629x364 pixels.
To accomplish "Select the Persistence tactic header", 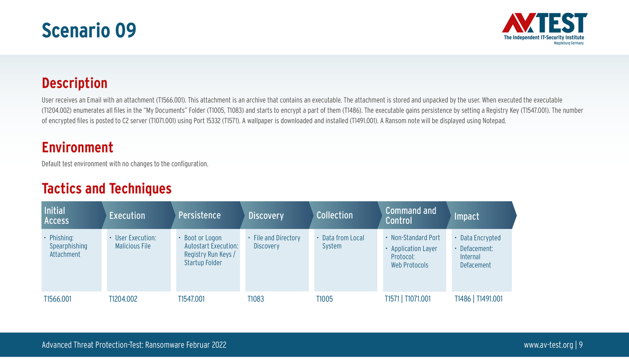I will click(208, 215).
